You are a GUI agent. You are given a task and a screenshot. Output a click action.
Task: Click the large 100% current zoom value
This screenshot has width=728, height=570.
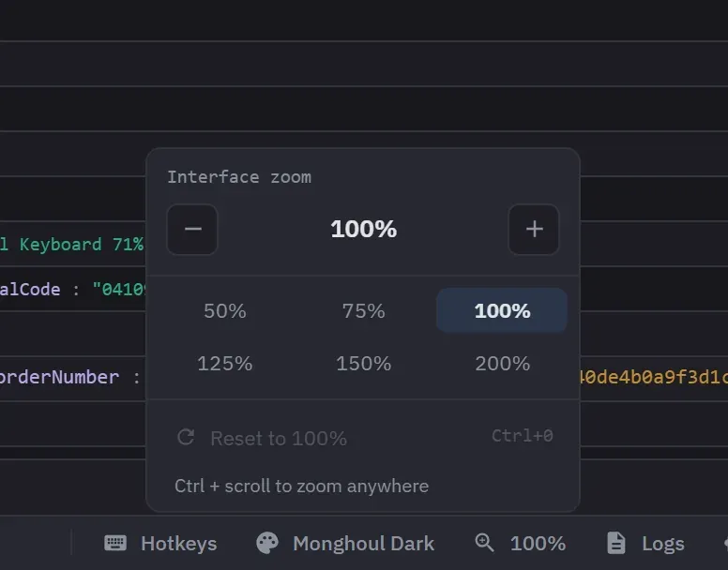pyautogui.click(x=364, y=229)
